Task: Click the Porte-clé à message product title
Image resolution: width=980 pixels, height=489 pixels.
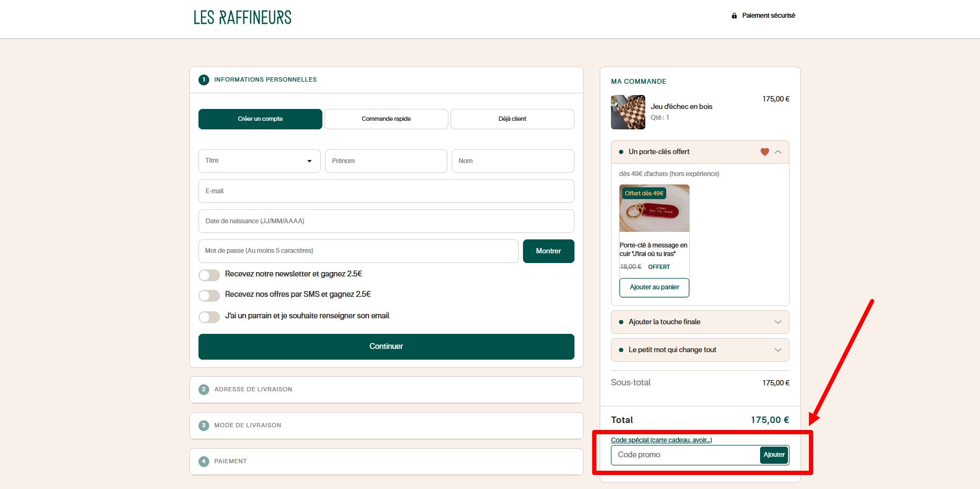Action: [653, 250]
